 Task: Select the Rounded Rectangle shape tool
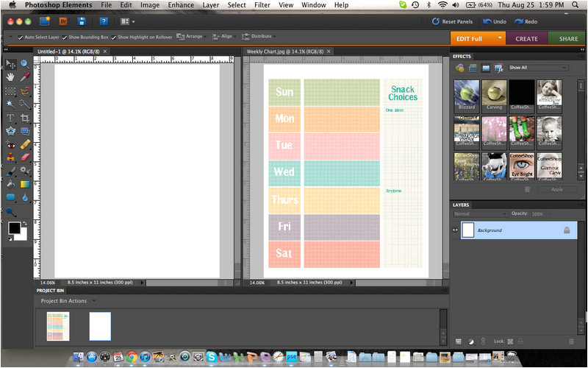[10, 197]
